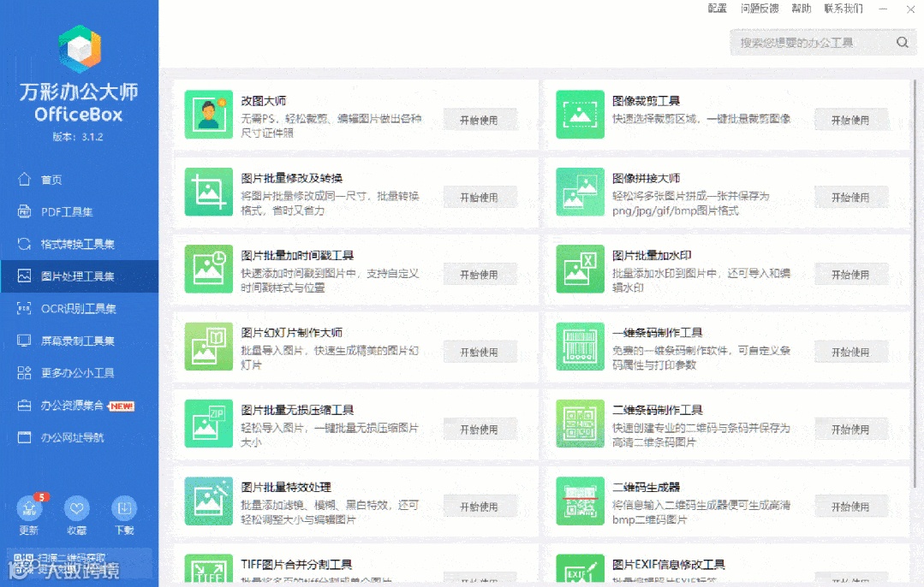Open 办公网址导航 sidebar item

(79, 437)
